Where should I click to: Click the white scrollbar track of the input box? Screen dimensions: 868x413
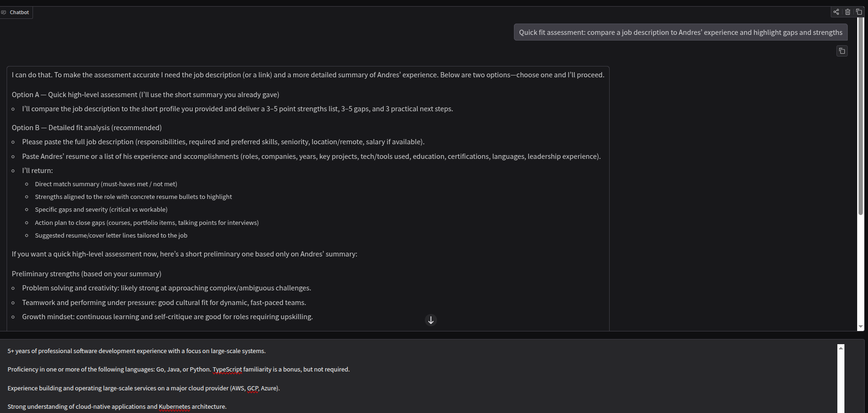[x=841, y=382]
